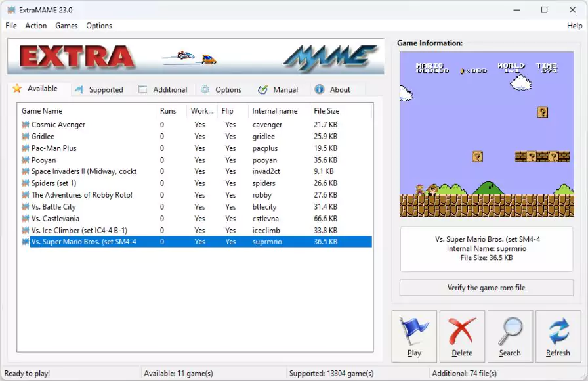588x381 pixels.
Task: Open the Supported tab
Action: (x=99, y=90)
